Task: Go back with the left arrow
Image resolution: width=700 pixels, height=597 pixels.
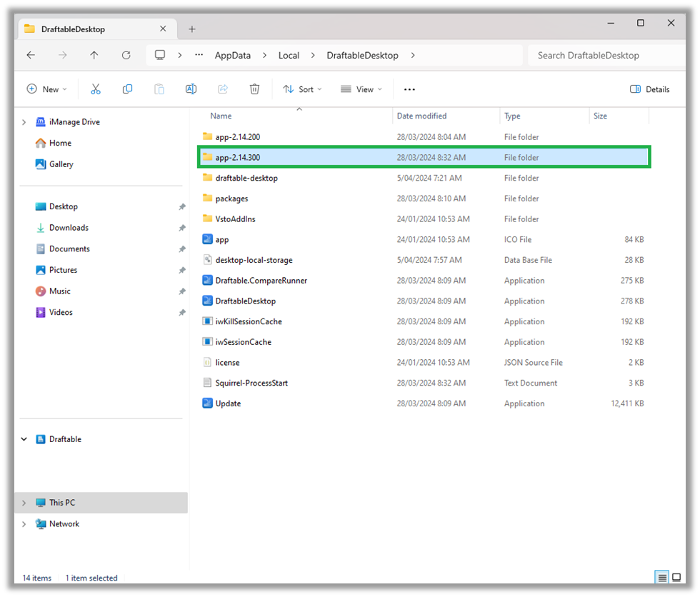Action: click(31, 55)
